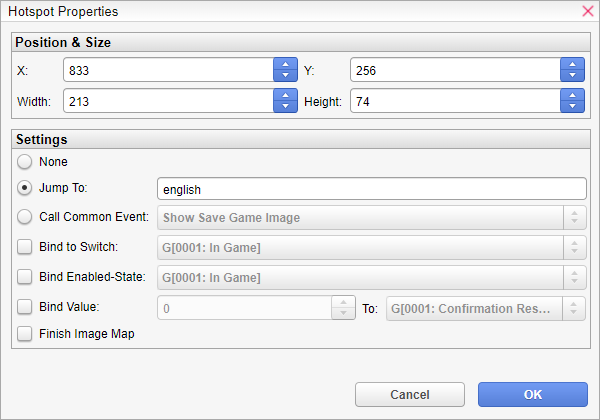Click the Jump To text field
The width and height of the screenshot is (600, 420).
(371, 188)
